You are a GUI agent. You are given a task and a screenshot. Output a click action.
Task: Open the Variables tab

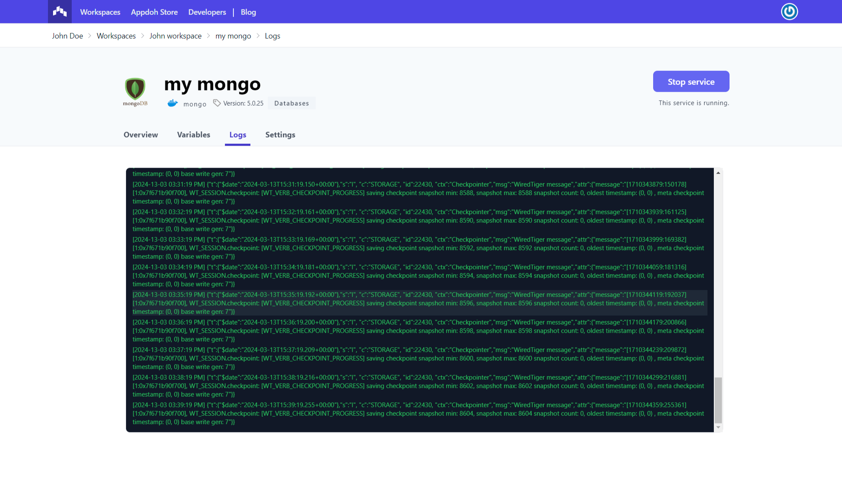point(194,135)
